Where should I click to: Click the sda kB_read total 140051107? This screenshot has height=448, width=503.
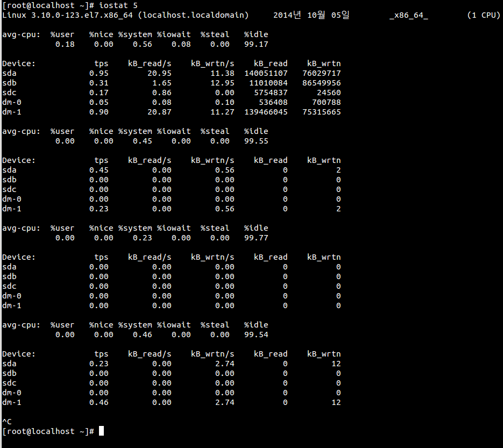[266, 73]
